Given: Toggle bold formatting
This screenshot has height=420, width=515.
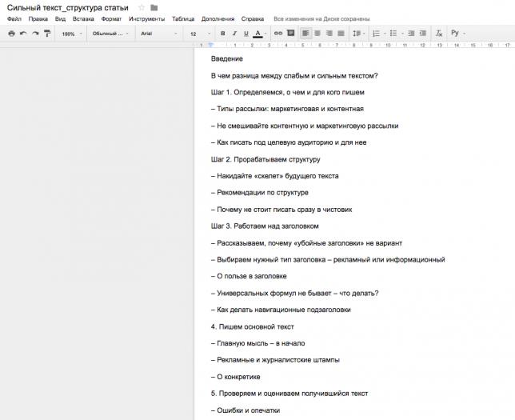Looking at the screenshot, I should (x=223, y=33).
